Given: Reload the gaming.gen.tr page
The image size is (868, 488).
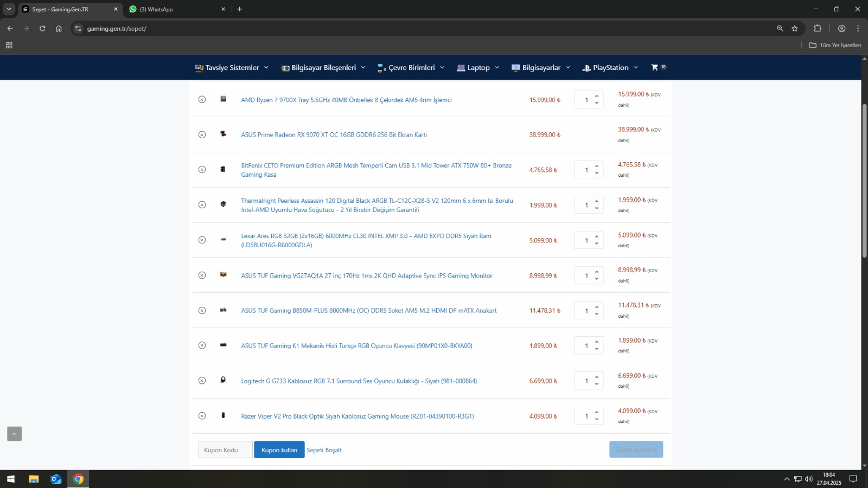Looking at the screenshot, I should point(42,28).
